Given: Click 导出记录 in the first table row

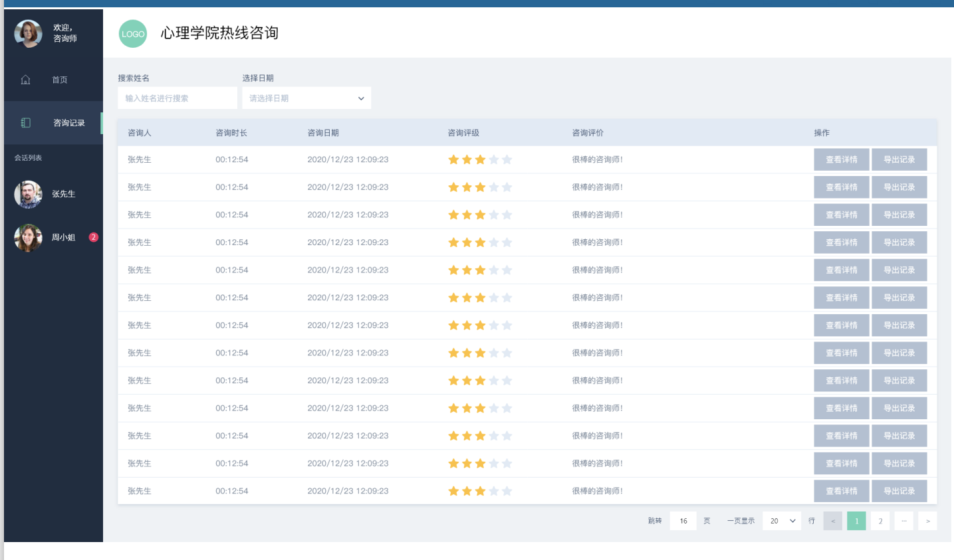Looking at the screenshot, I should click(899, 159).
